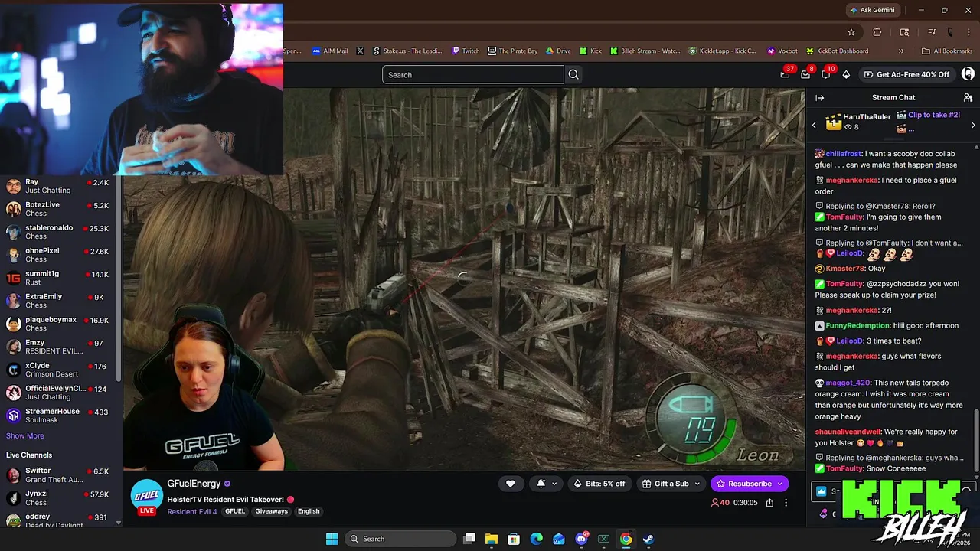
Task: Open the Chrome extensions puzzle icon
Action: (x=877, y=32)
